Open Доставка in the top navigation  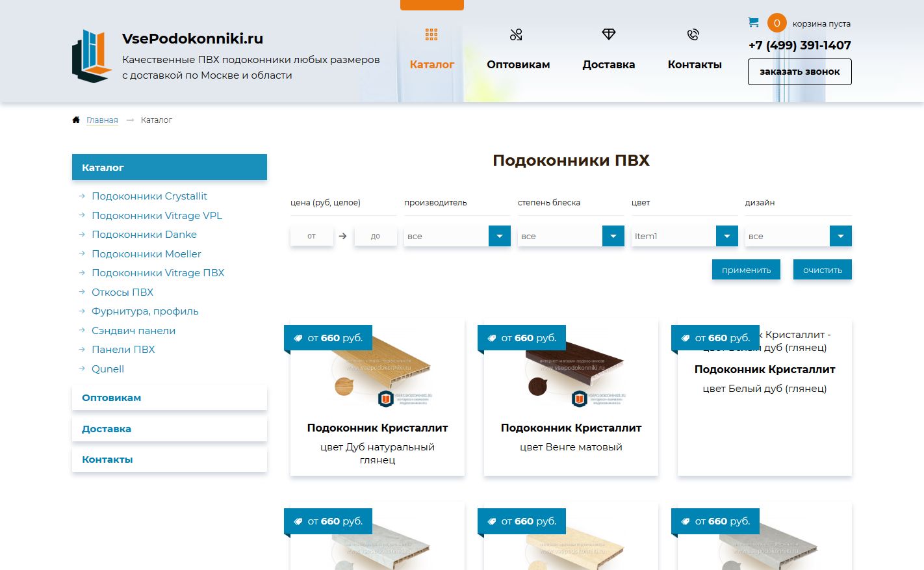[x=609, y=64]
